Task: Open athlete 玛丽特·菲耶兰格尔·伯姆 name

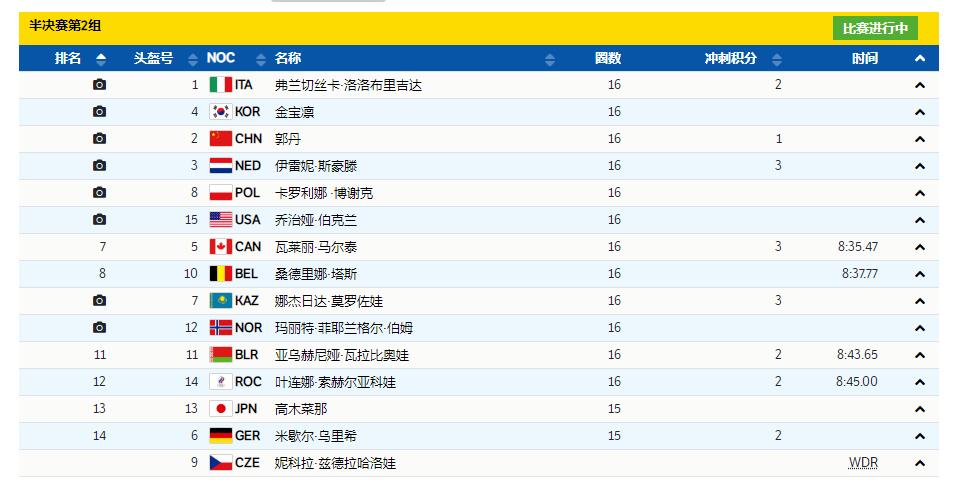Action: (x=344, y=328)
